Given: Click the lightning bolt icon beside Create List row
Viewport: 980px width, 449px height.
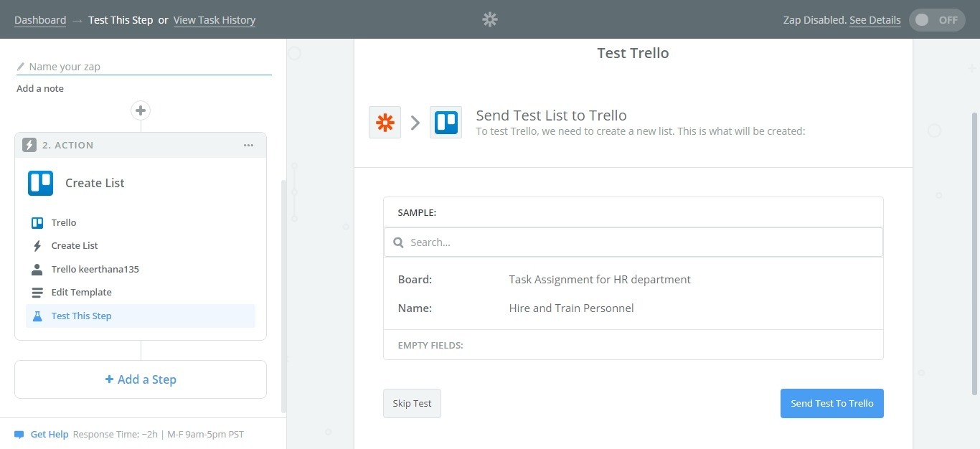Looking at the screenshot, I should coord(37,246).
